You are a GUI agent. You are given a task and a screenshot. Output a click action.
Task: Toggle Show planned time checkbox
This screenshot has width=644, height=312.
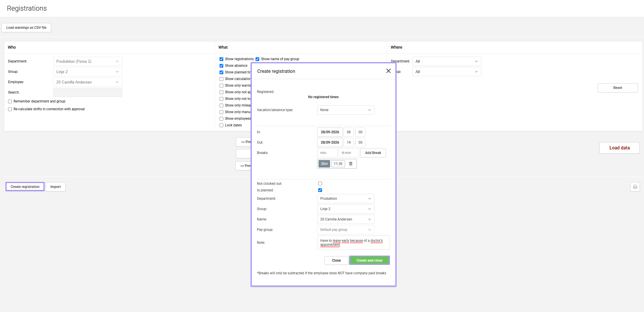pyautogui.click(x=221, y=72)
